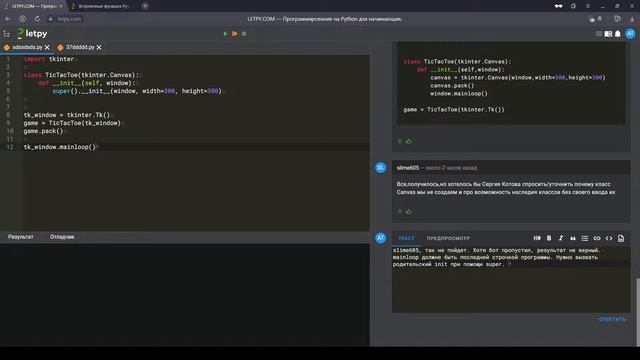Like the code snippet comment with thumbs-up
640x360 pixels.
coord(409,141)
